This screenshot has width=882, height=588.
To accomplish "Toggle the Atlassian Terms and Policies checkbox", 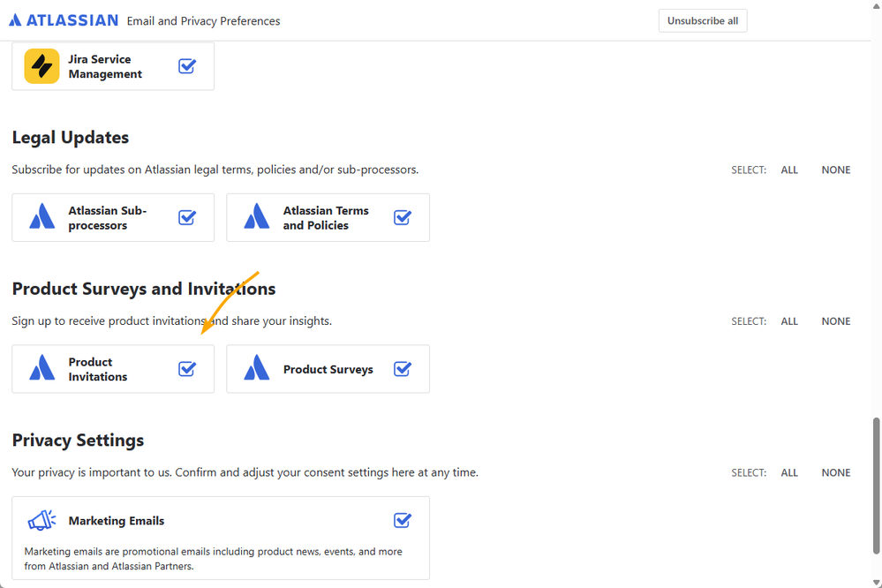I will 403,217.
